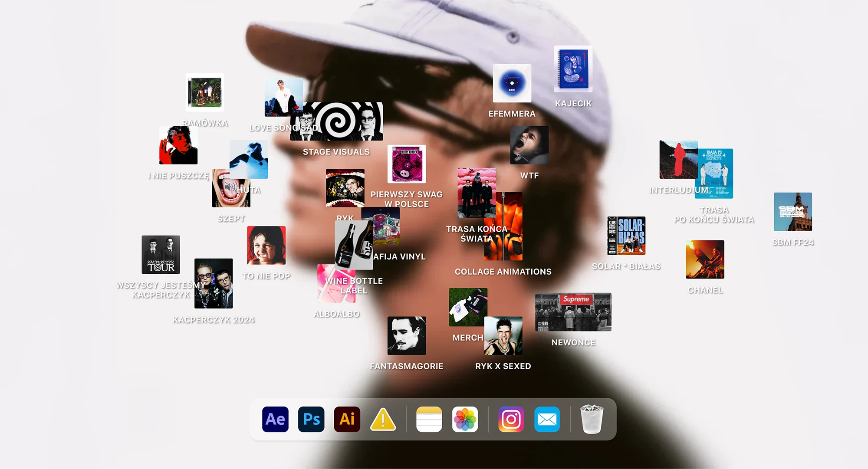Open the Notes app icon
This screenshot has height=469, width=868.
point(429,419)
